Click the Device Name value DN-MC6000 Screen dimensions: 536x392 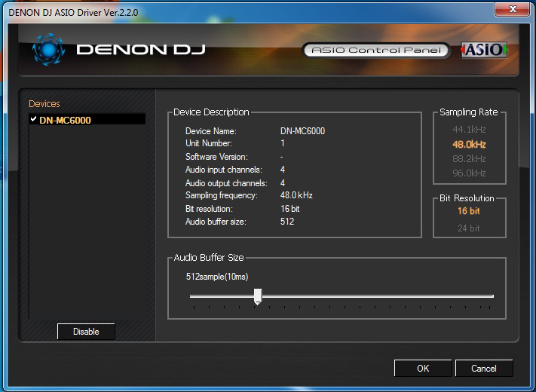click(302, 131)
